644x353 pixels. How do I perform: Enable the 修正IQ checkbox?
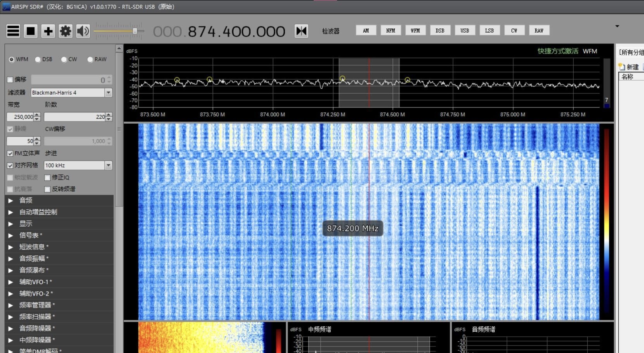[47, 178]
